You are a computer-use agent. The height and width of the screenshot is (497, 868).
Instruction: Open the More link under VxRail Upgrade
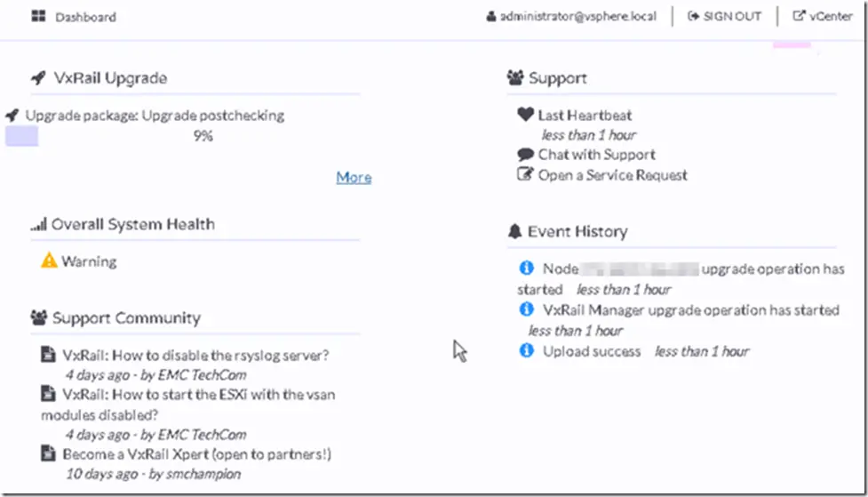354,177
